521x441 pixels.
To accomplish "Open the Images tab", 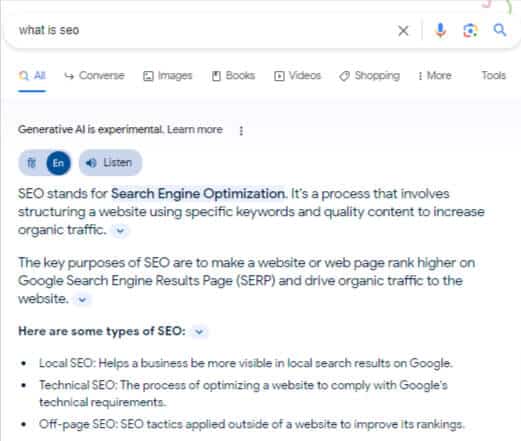I will click(x=168, y=76).
